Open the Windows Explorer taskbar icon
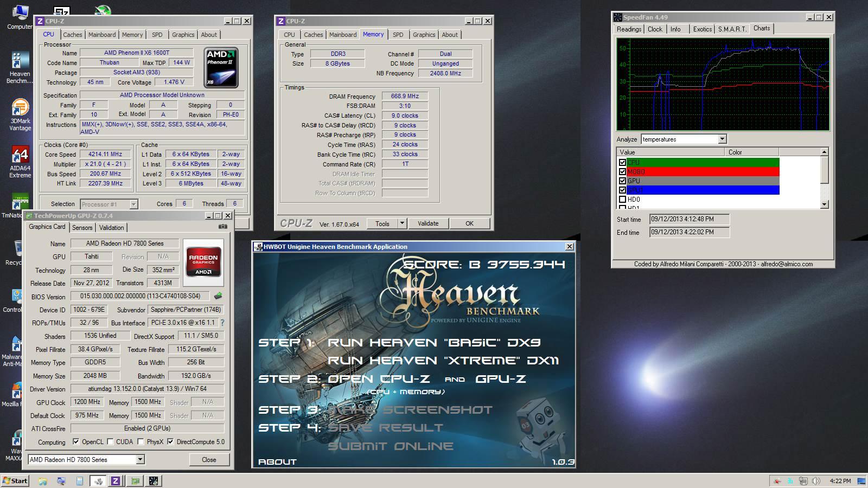 point(43,481)
